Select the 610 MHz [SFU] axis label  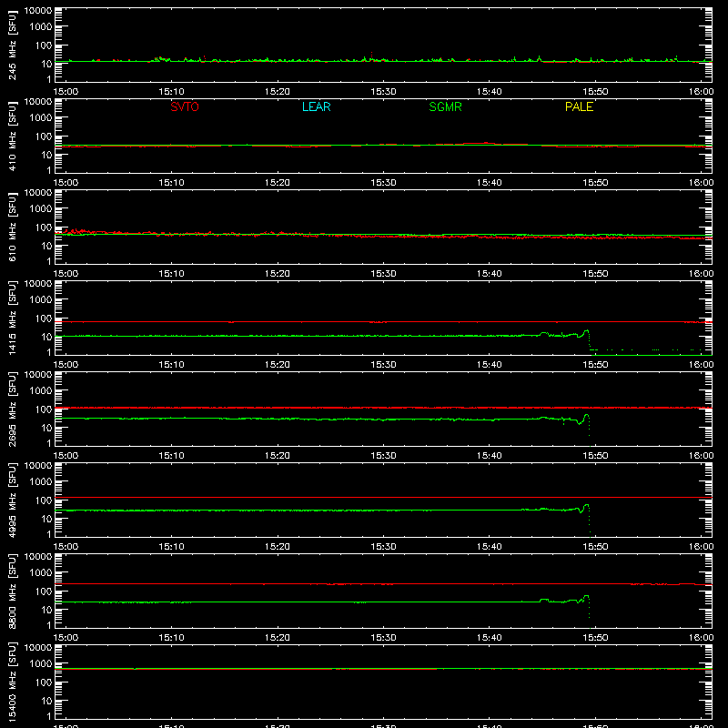point(12,227)
